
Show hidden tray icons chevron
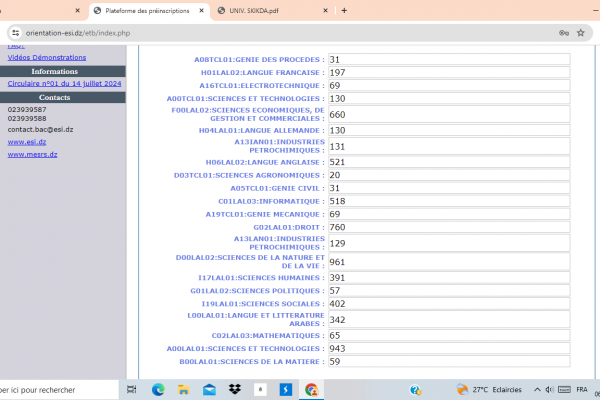[x=537, y=390]
